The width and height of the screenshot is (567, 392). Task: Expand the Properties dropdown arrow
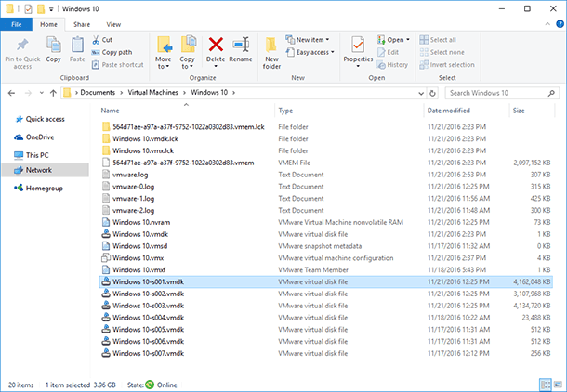click(358, 66)
